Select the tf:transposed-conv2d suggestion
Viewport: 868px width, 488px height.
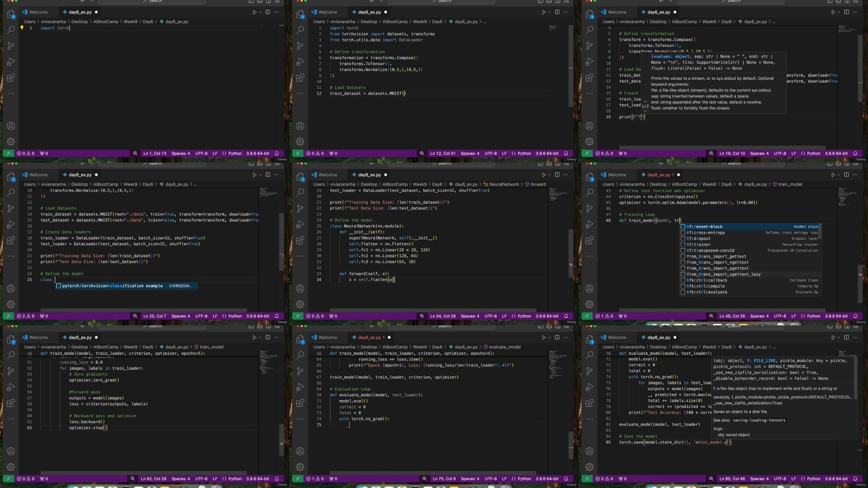[750, 251]
